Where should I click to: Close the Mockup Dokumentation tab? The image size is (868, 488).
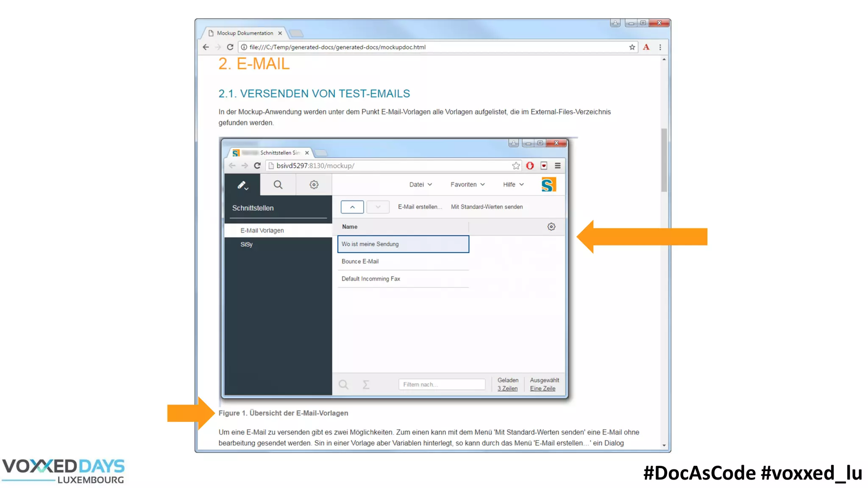click(x=280, y=33)
